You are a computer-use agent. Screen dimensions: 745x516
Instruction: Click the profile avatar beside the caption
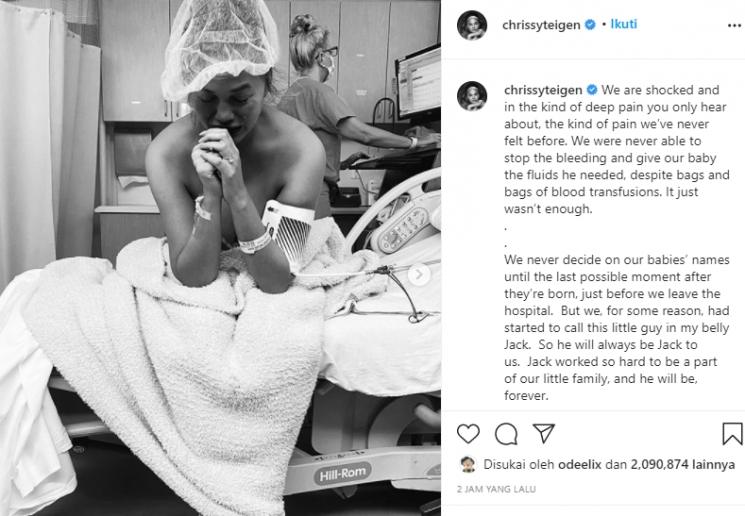pyautogui.click(x=472, y=96)
